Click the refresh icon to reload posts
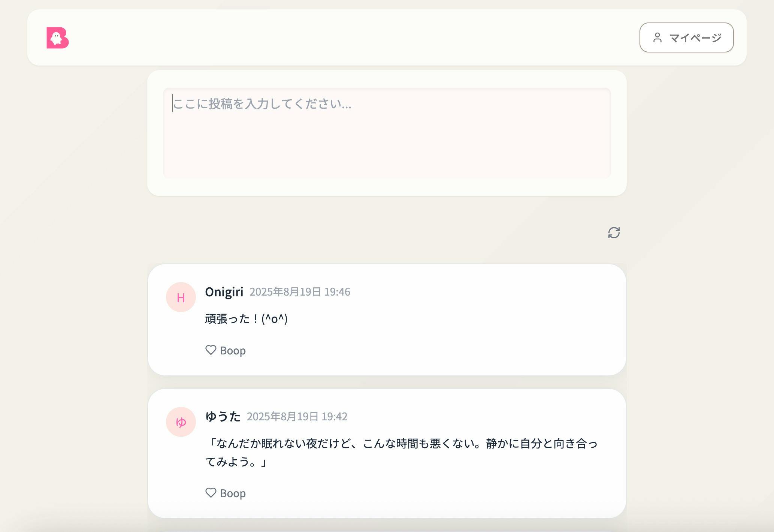Image resolution: width=774 pixels, height=532 pixels. tap(614, 233)
